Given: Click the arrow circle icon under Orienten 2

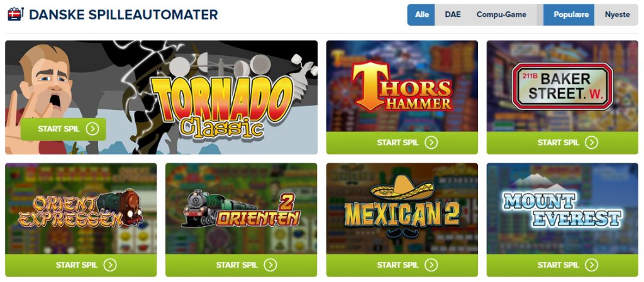Looking at the screenshot, I should point(270,265).
